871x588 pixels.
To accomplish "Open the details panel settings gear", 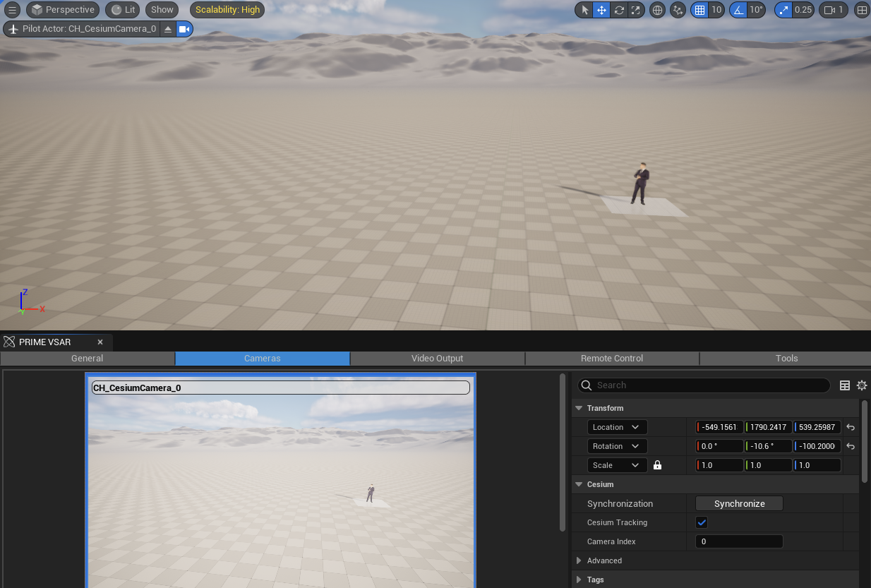I will [862, 385].
